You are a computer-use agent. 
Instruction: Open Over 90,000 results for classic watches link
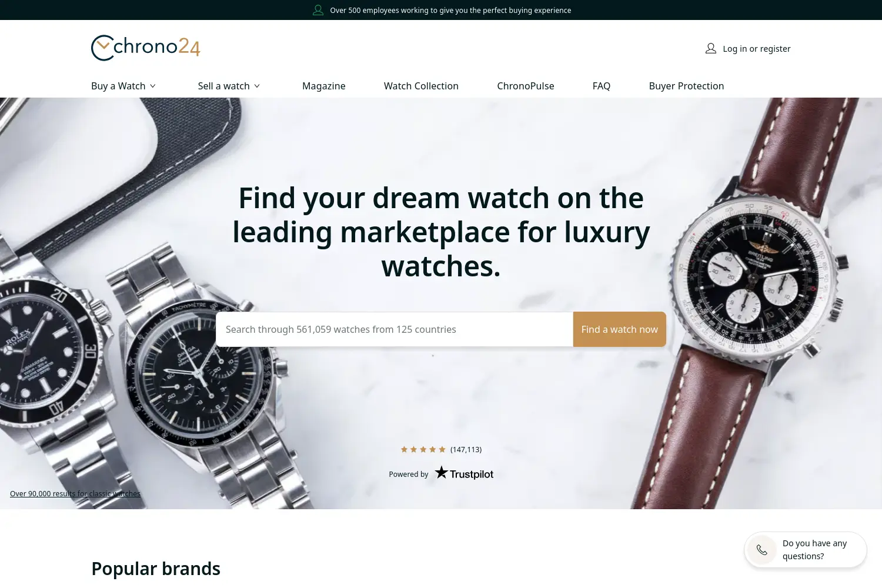tap(75, 494)
